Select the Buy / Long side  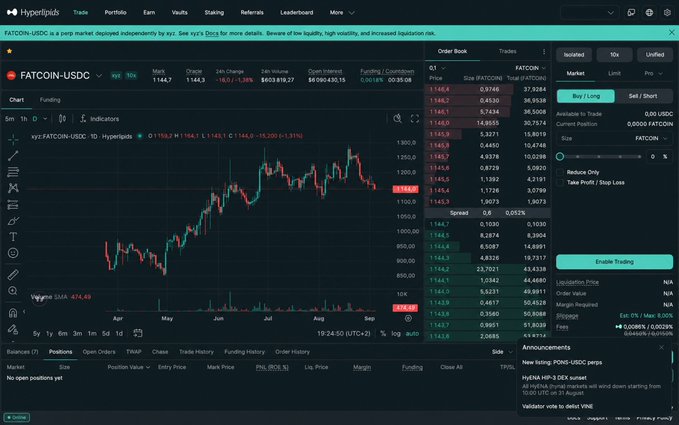click(585, 96)
